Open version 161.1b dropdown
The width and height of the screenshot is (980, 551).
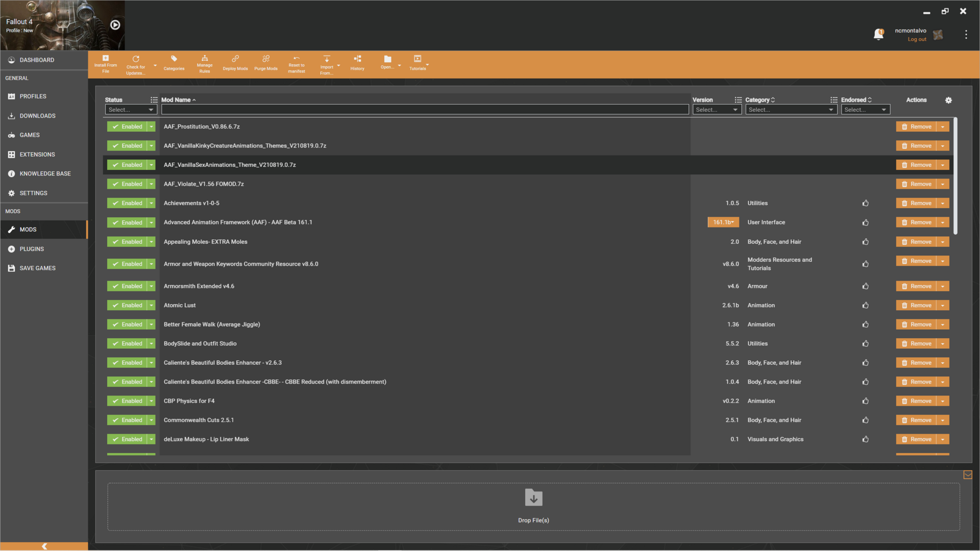[723, 222]
